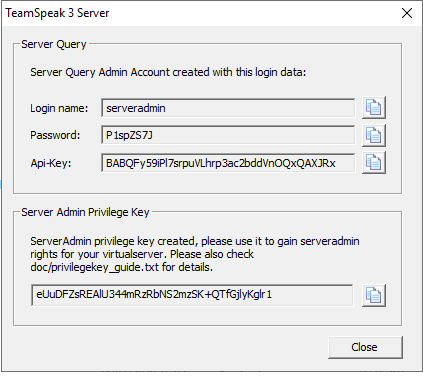Select the serveradmin login name field
Image resolution: width=423 pixels, height=377 pixels.
(x=228, y=108)
